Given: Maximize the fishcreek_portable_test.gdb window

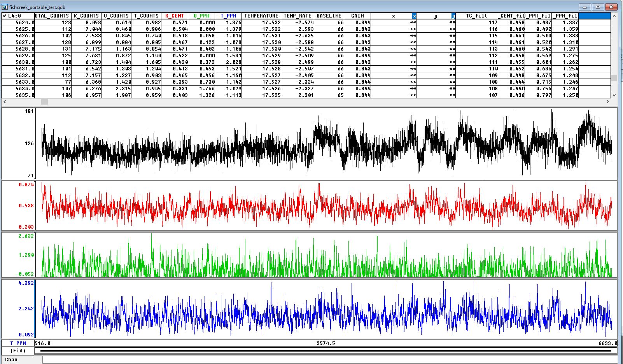Looking at the screenshot, I should pyautogui.click(x=598, y=7).
